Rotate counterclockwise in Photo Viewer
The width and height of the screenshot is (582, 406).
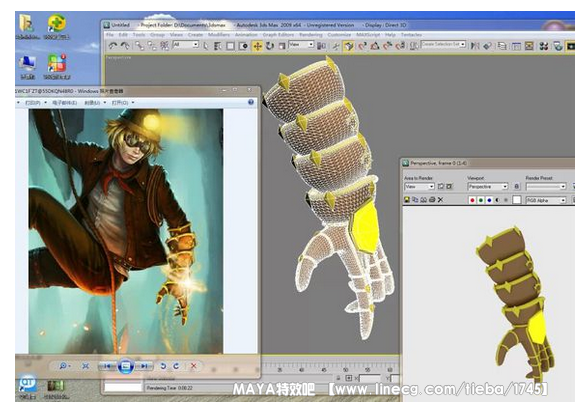point(163,366)
